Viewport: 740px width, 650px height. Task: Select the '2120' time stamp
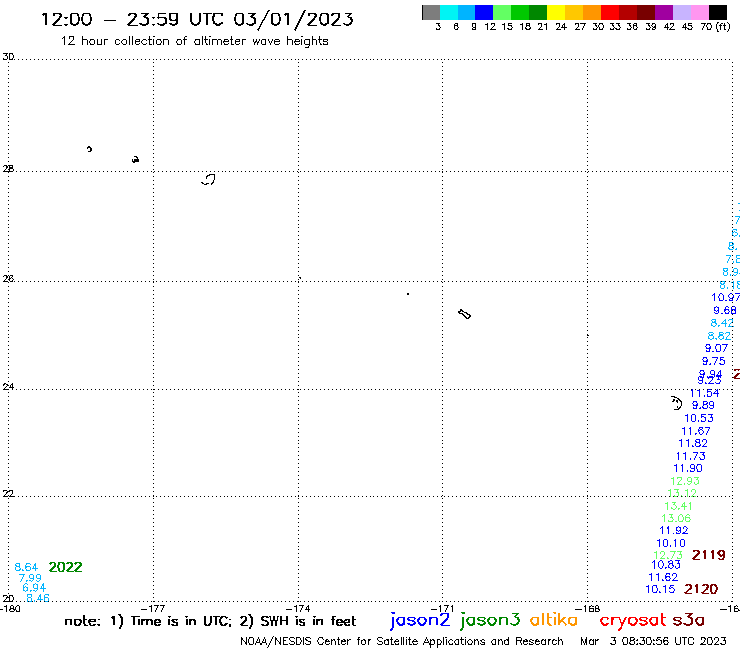coord(701,589)
